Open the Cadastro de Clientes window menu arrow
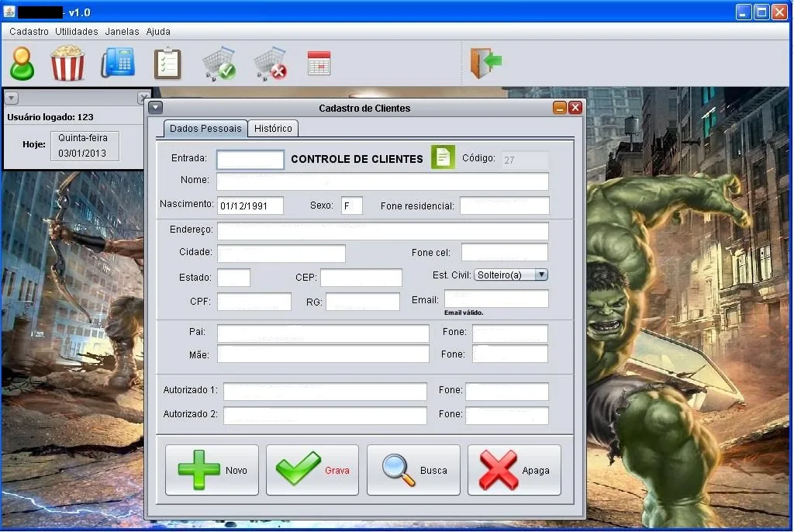 tap(155, 108)
